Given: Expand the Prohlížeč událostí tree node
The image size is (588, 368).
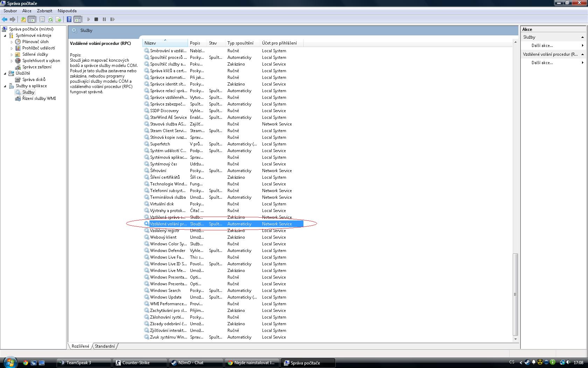Looking at the screenshot, I should point(12,48).
